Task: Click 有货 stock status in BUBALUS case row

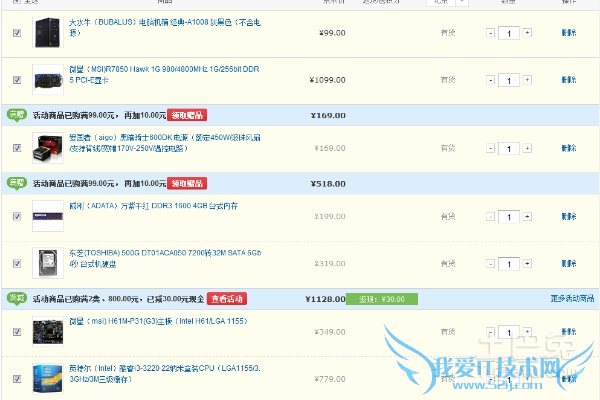Action: click(x=448, y=33)
